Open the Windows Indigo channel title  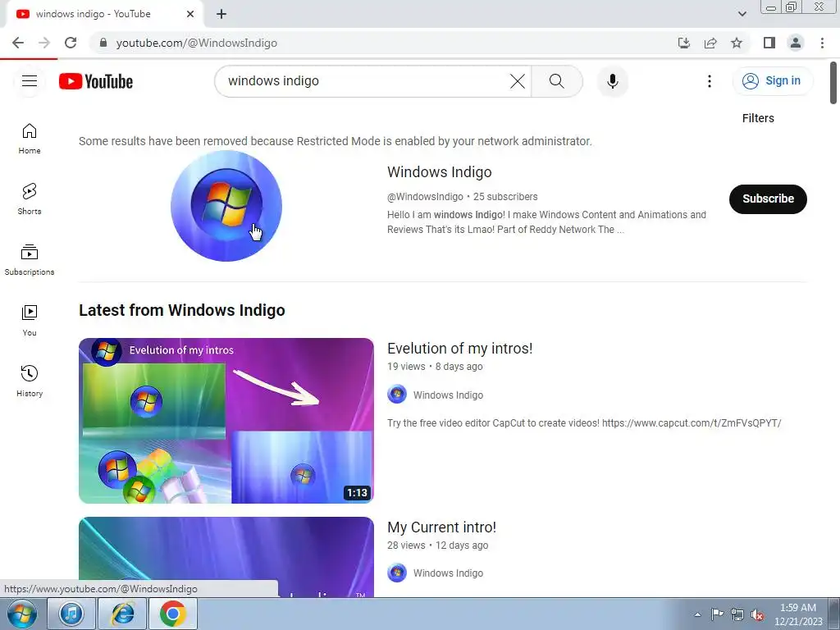(x=440, y=172)
